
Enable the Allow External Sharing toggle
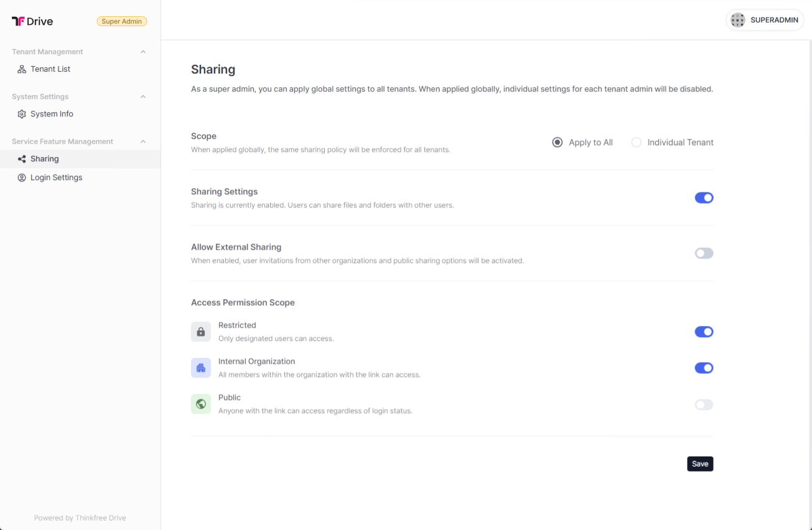pyautogui.click(x=704, y=253)
